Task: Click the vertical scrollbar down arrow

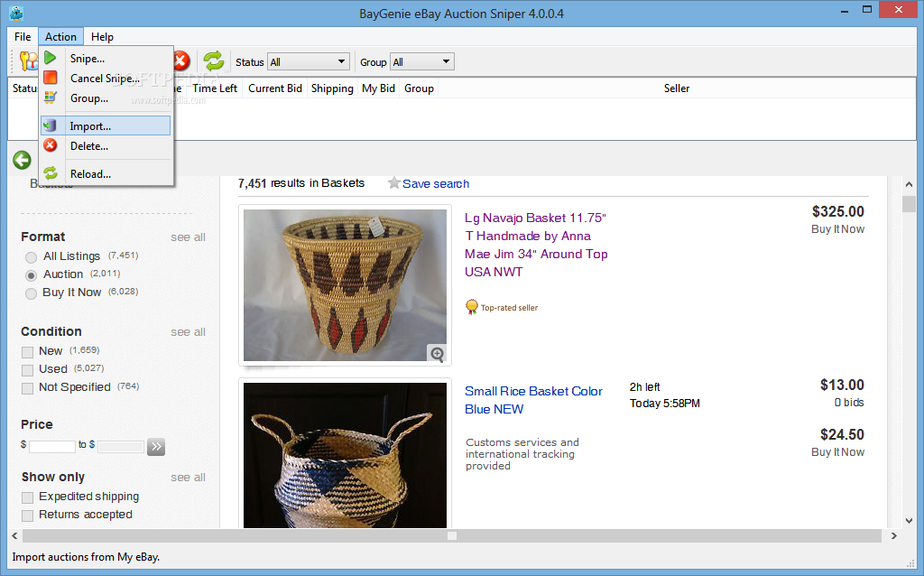Action: (909, 521)
